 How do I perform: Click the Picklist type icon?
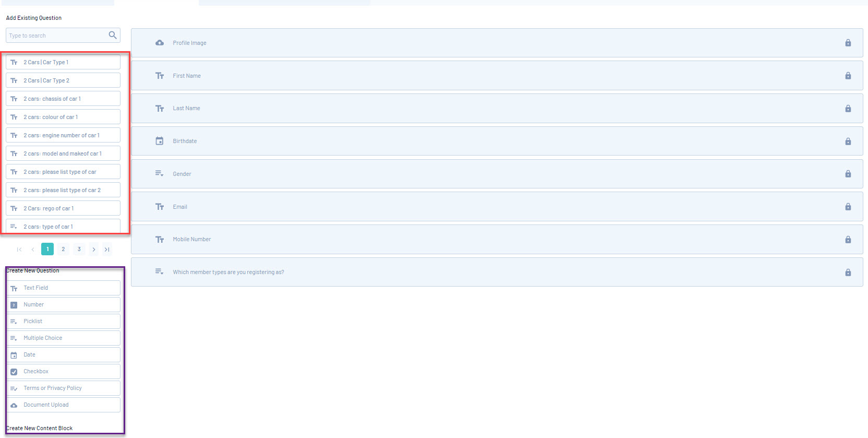point(14,322)
